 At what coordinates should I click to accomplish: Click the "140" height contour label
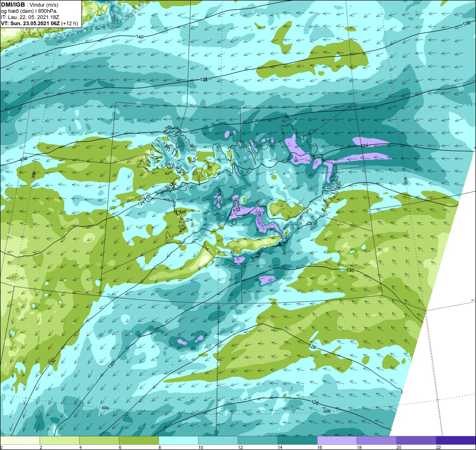[x=139, y=37]
